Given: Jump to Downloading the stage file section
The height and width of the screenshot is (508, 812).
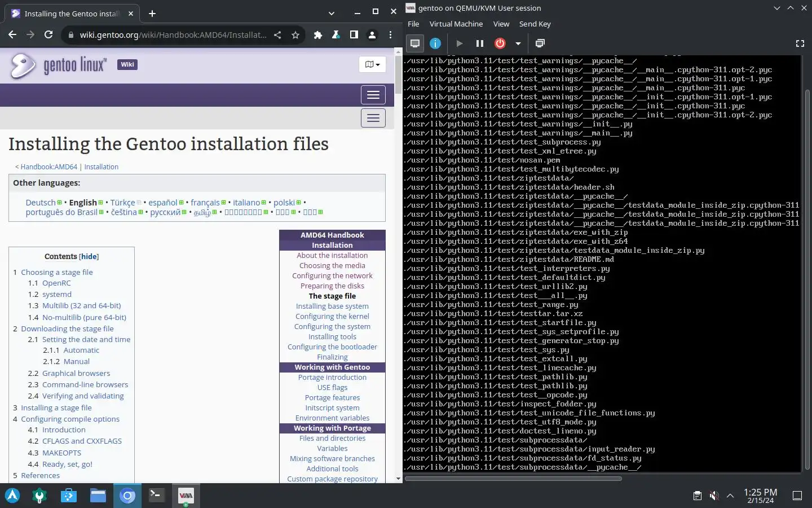Looking at the screenshot, I should point(67,329).
